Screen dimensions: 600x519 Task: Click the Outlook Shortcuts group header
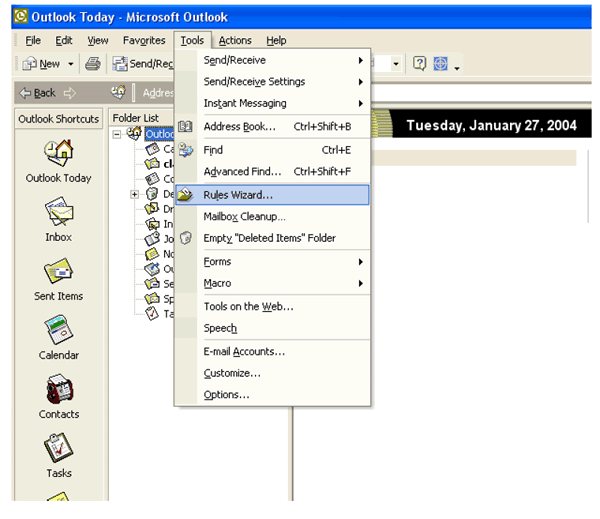pos(59,119)
